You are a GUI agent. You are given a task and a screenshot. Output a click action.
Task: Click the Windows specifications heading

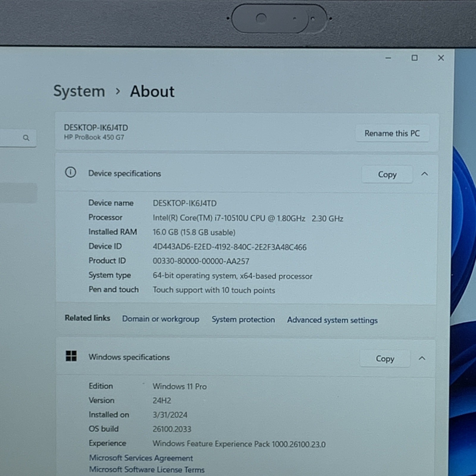(129, 357)
